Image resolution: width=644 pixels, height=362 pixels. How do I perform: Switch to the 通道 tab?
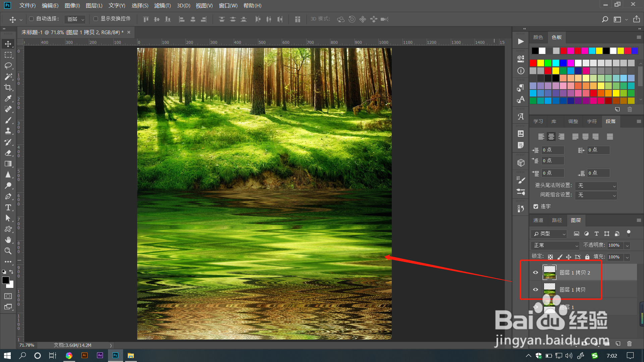(538, 220)
